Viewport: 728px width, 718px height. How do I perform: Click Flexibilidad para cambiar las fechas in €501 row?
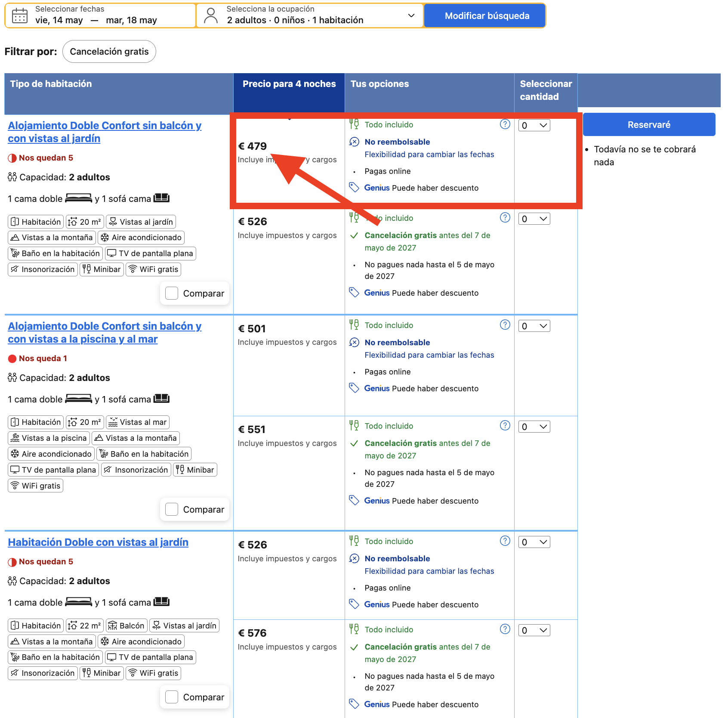429,355
